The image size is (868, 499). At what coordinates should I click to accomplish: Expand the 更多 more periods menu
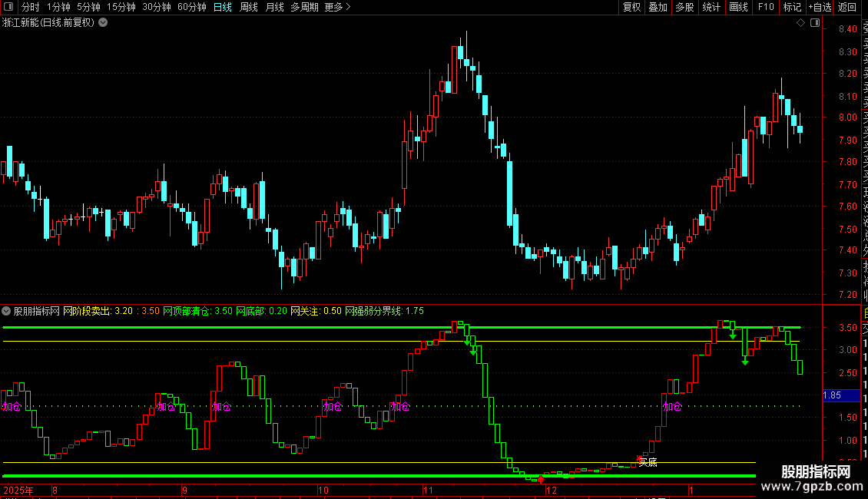338,7
